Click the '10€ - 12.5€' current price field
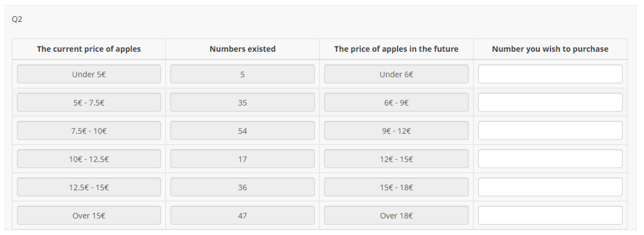This screenshot has width=644, height=235. [x=89, y=159]
